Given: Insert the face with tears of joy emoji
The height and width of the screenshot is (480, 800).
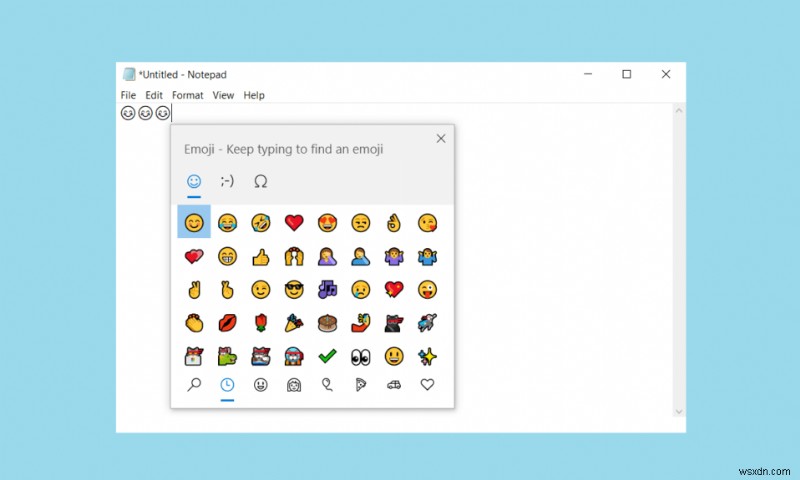Looking at the screenshot, I should pos(227,222).
